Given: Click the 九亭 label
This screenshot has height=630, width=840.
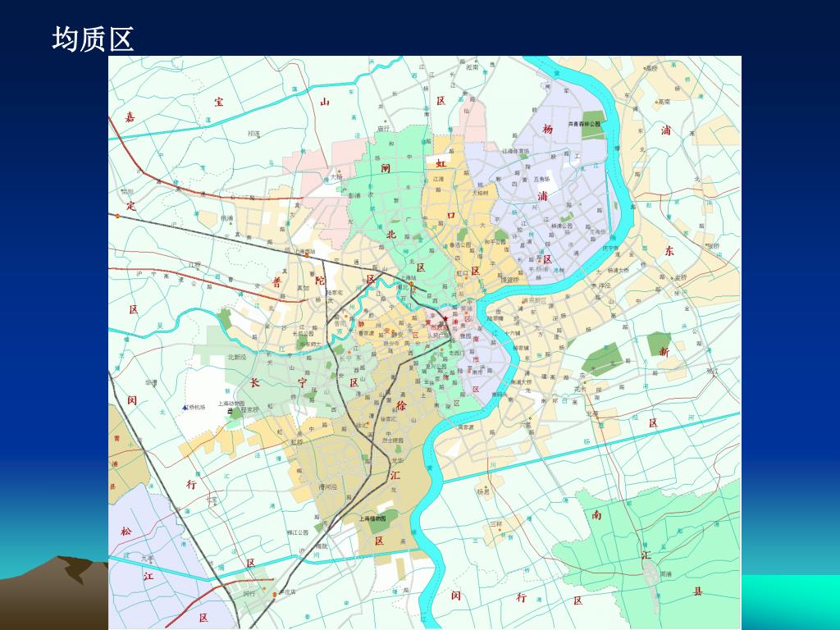Looking at the screenshot, I should (148, 558).
